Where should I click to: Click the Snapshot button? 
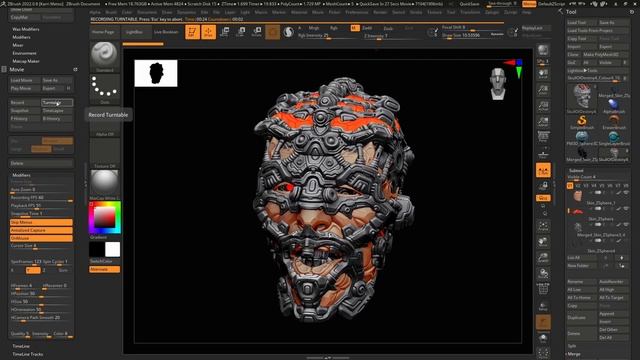[24, 111]
